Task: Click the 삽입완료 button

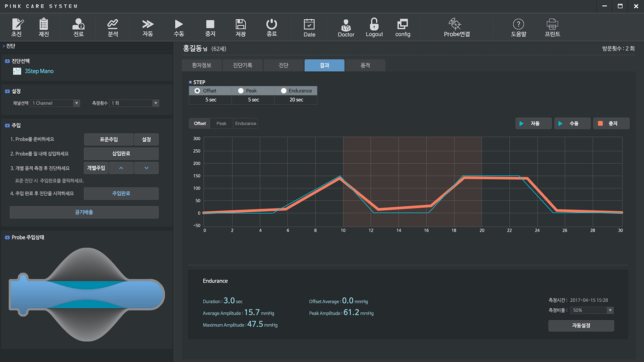Action: tap(121, 153)
